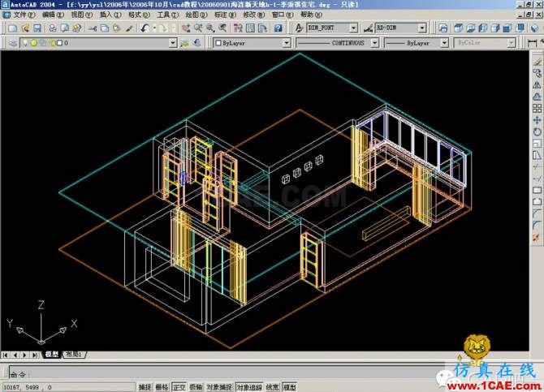Select the Array tool in Modify toolbar
This screenshot has height=392, width=544.
pyautogui.click(x=537, y=108)
